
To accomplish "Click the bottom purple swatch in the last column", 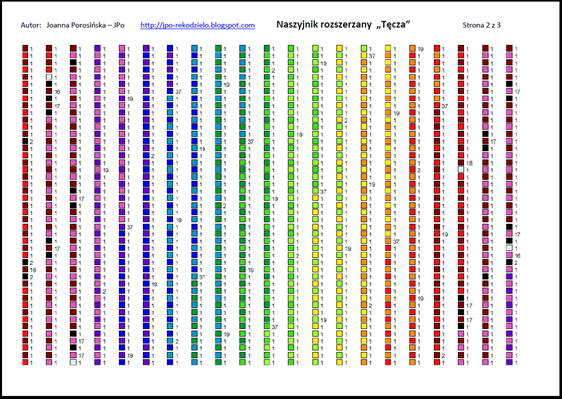I will pyautogui.click(x=509, y=362).
